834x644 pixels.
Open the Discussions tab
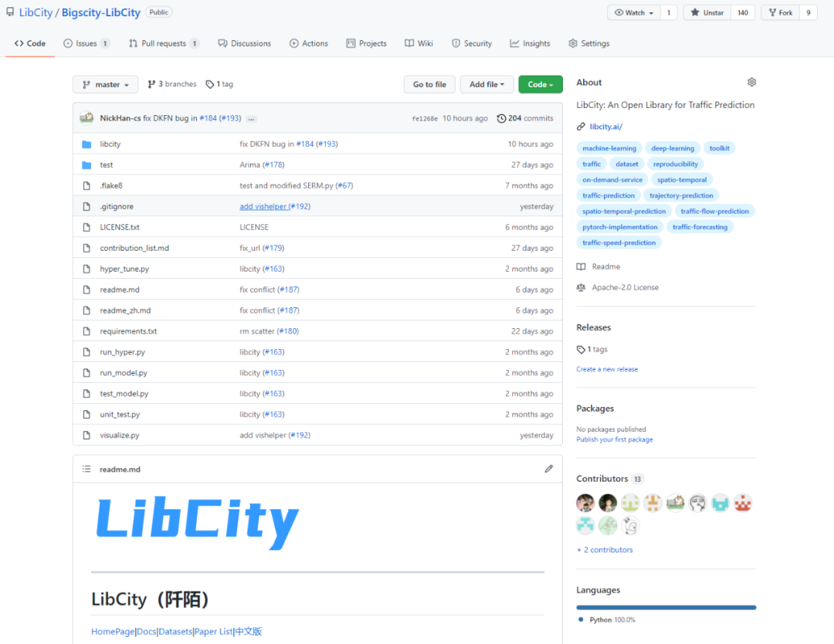(x=245, y=43)
